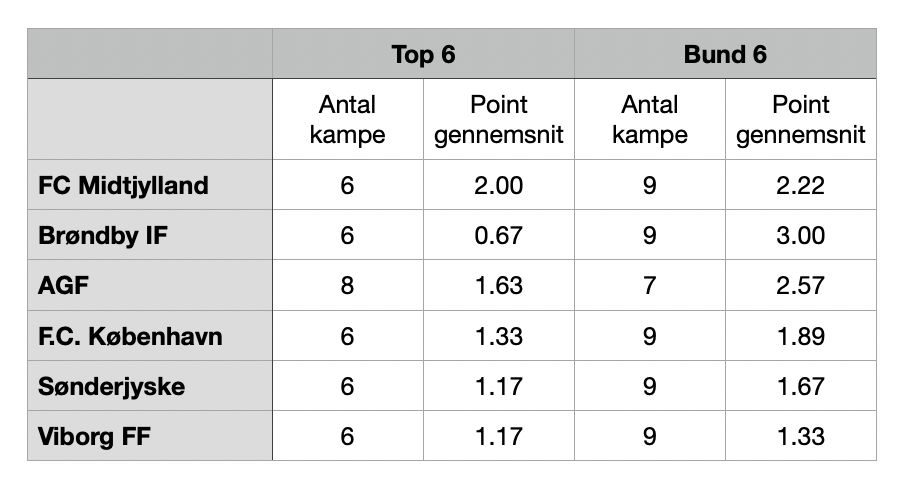Click the cell showing 0.67

point(499,235)
